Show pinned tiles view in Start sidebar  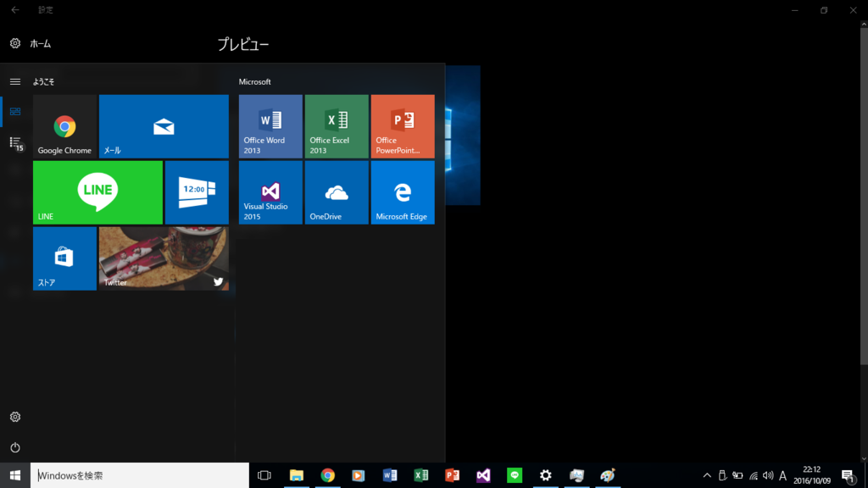15,112
